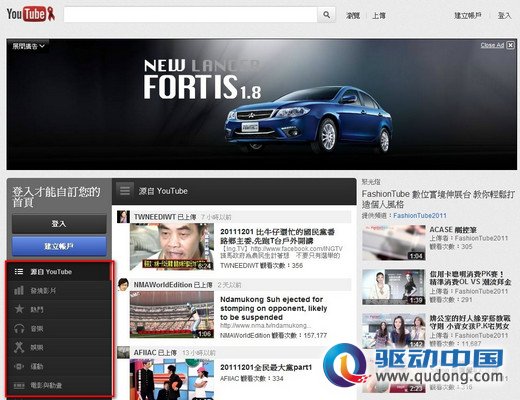Screen dimensions: 520x400
Task: Open 登入 link in top bar
Action: tap(504, 15)
